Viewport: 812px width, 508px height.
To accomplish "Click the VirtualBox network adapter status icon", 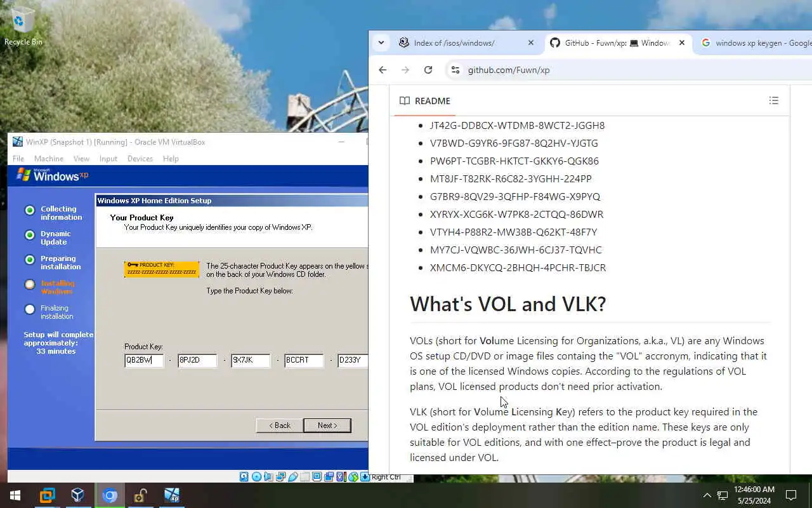I will 280,477.
